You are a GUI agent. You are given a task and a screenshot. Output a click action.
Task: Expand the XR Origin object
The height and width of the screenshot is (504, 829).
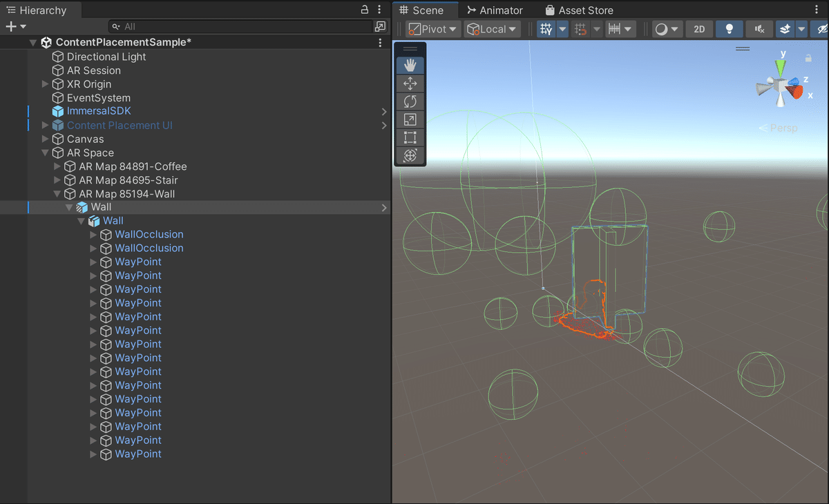pos(46,84)
